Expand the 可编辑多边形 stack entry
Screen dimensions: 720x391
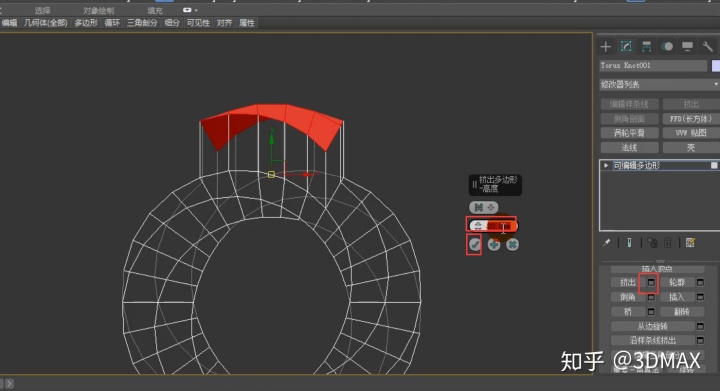coord(606,165)
